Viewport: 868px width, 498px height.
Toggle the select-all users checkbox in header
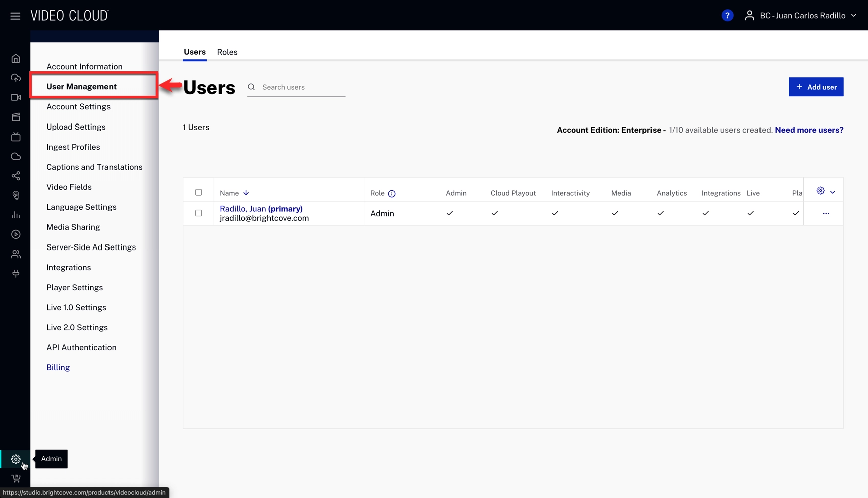click(x=199, y=192)
